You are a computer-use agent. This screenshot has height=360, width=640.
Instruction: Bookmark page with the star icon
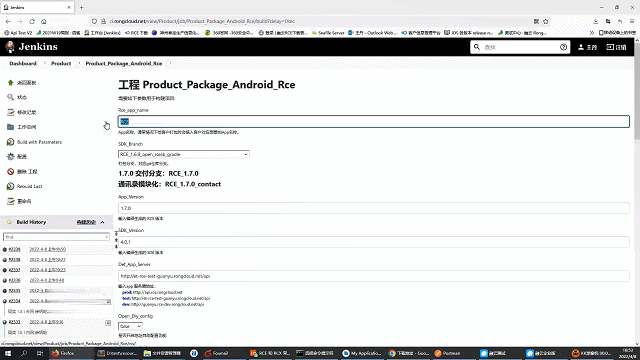[x=546, y=21]
